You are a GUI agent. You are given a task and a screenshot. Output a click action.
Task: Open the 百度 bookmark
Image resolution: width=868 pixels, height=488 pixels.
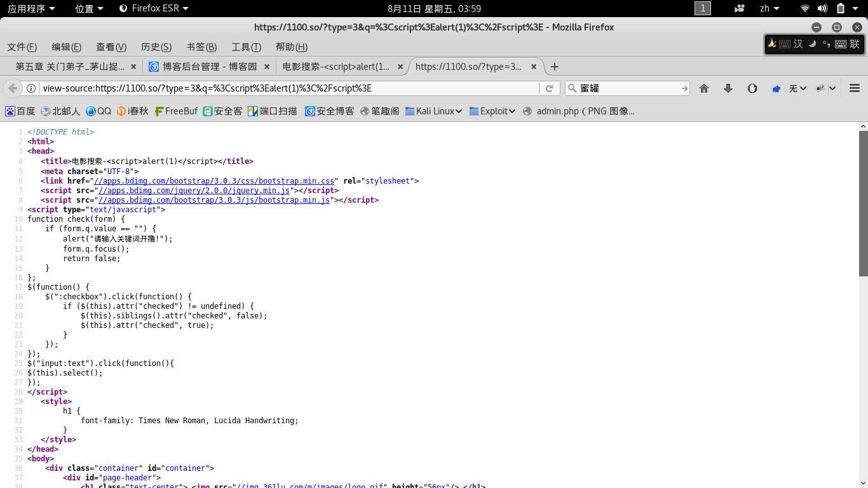point(20,111)
